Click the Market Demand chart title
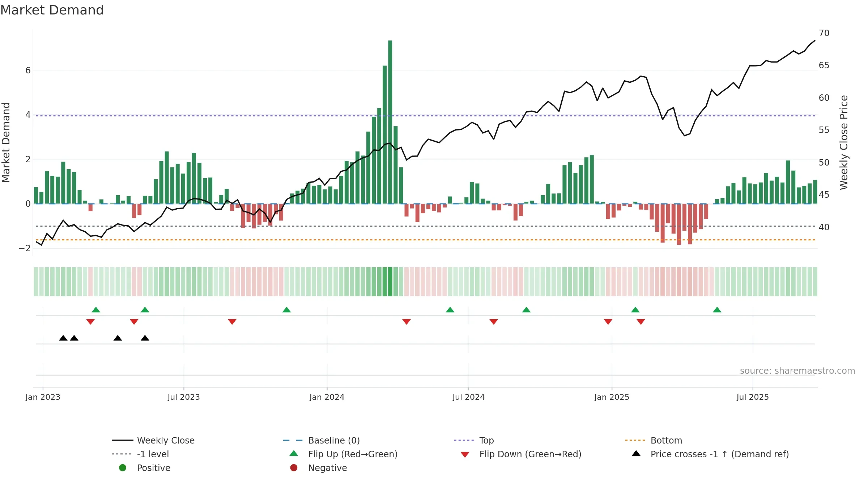This screenshot has height=488, width=868. pyautogui.click(x=52, y=10)
